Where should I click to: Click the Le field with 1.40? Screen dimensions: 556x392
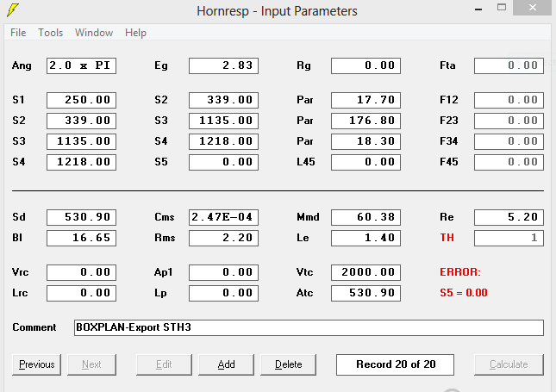(366, 238)
